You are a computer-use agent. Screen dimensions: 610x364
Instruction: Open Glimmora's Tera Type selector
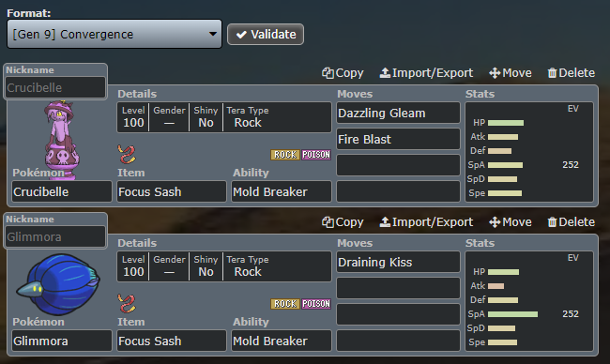[x=277, y=266]
